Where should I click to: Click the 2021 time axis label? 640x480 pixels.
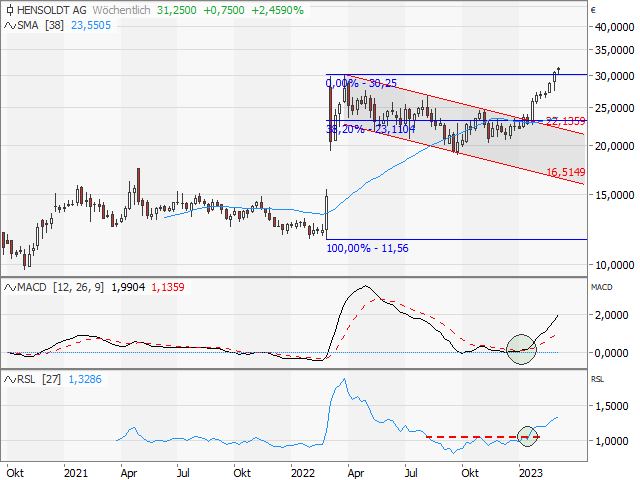pos(76,473)
